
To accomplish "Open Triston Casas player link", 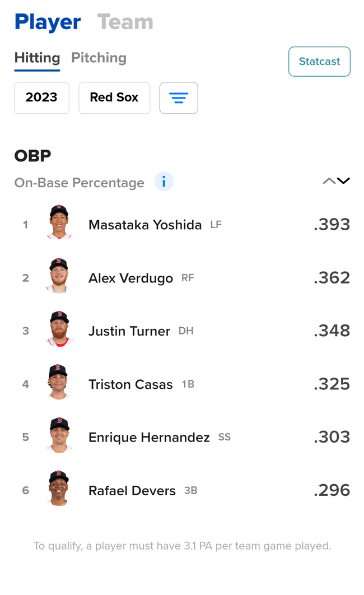I will pyautogui.click(x=130, y=384).
